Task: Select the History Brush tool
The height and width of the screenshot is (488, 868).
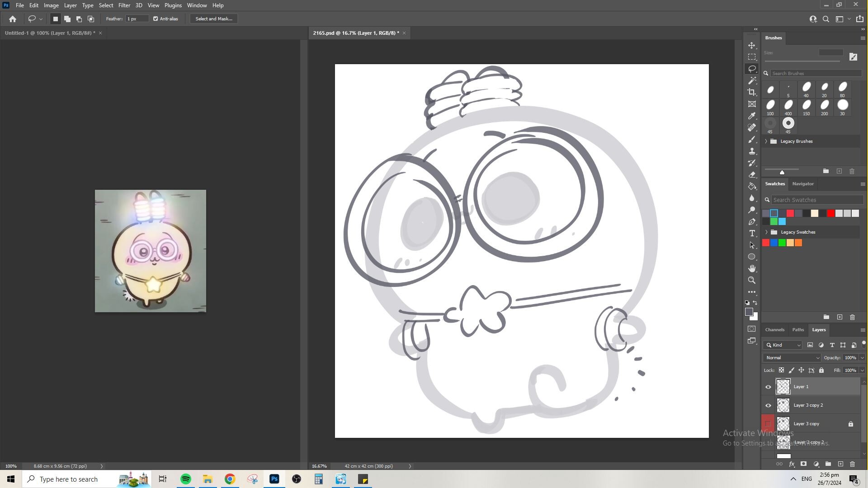Action: [752, 163]
